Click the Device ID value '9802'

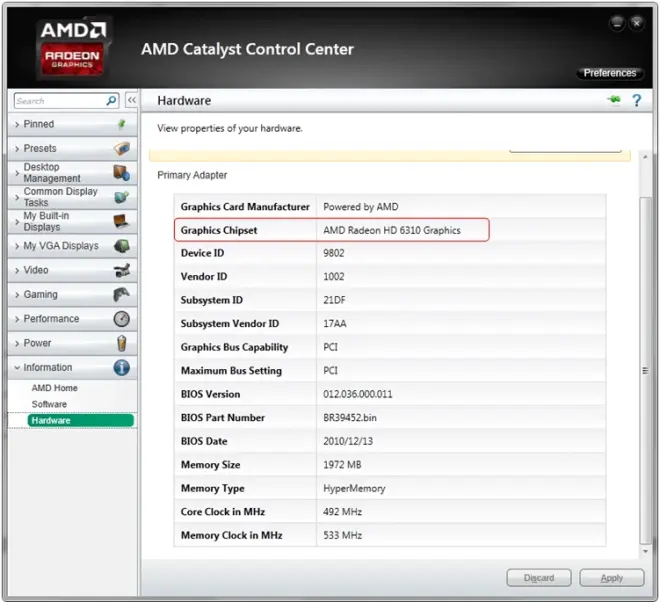[334, 253]
